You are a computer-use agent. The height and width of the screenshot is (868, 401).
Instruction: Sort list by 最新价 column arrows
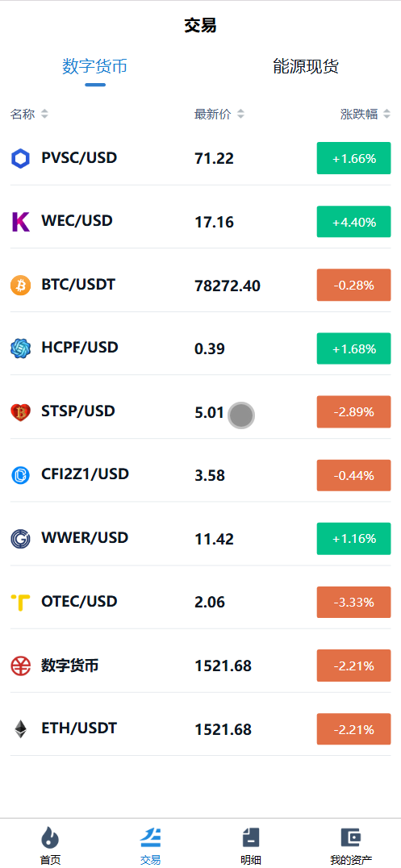click(240, 114)
